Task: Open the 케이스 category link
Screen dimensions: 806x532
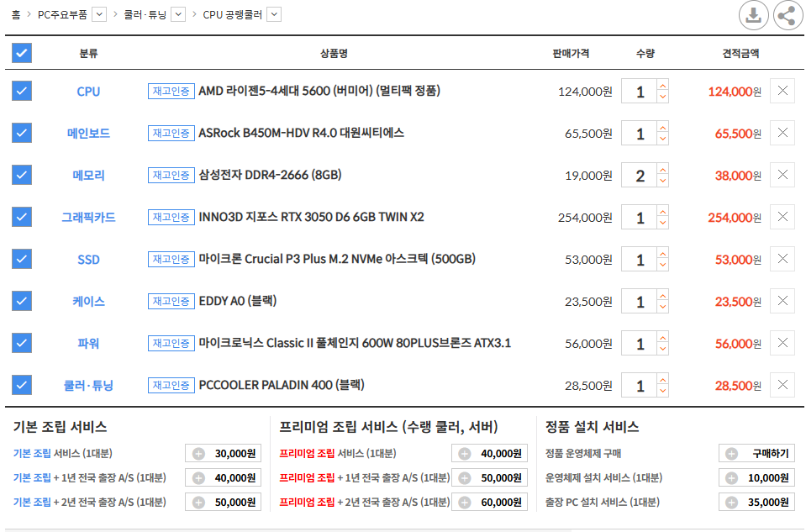Action: (x=88, y=302)
